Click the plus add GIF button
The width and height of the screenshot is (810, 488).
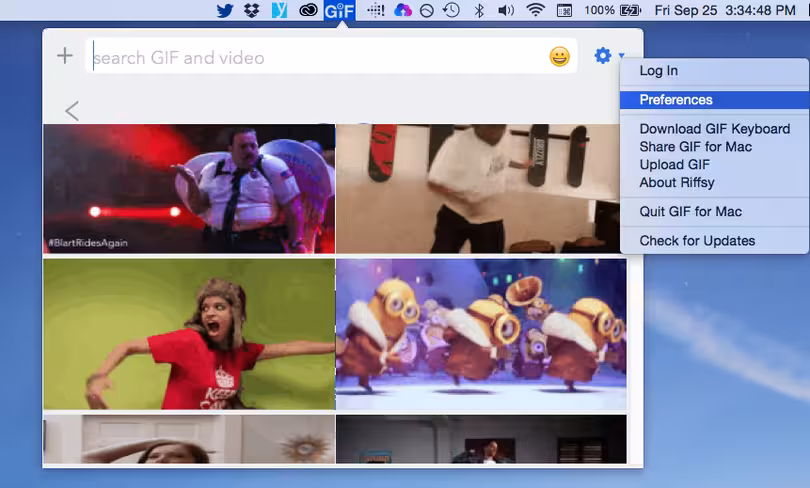[65, 55]
